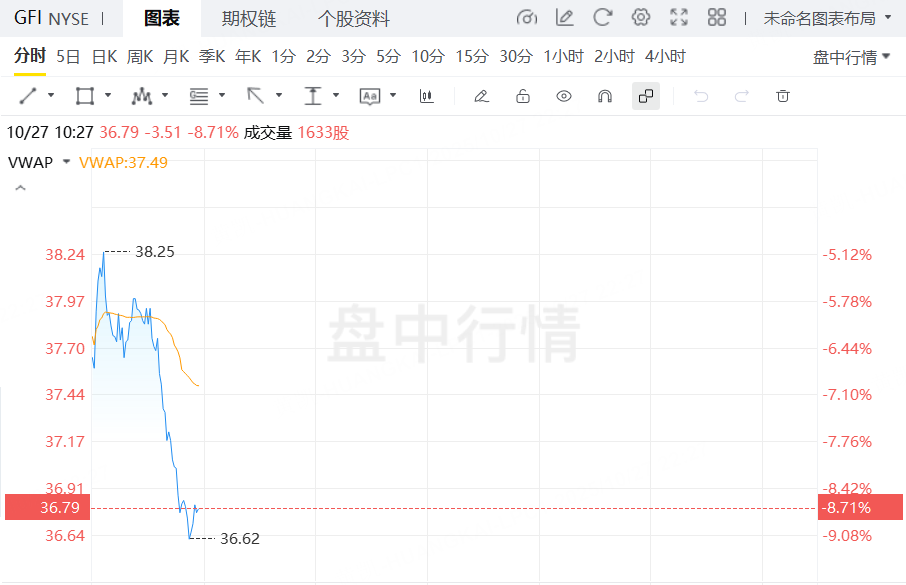Collapse the indicator legend with up chevron
Screen dimensions: 906x585
pyautogui.click(x=19, y=188)
